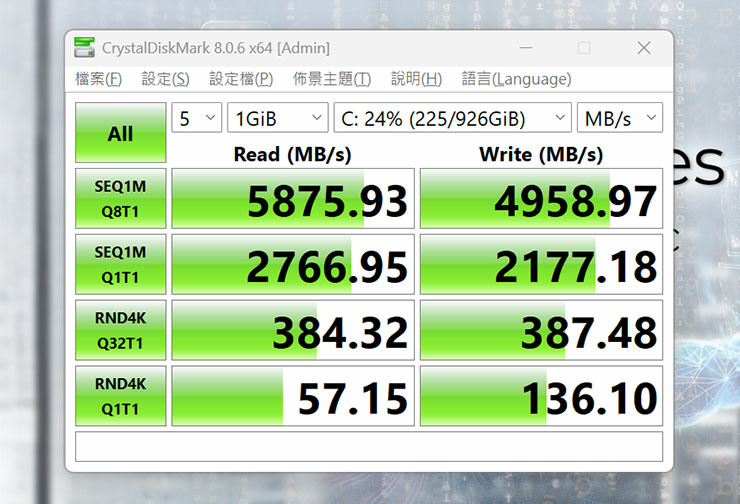
Task: Click the SEQ1M Q8T1 write result 4958.97
Action: click(541, 199)
